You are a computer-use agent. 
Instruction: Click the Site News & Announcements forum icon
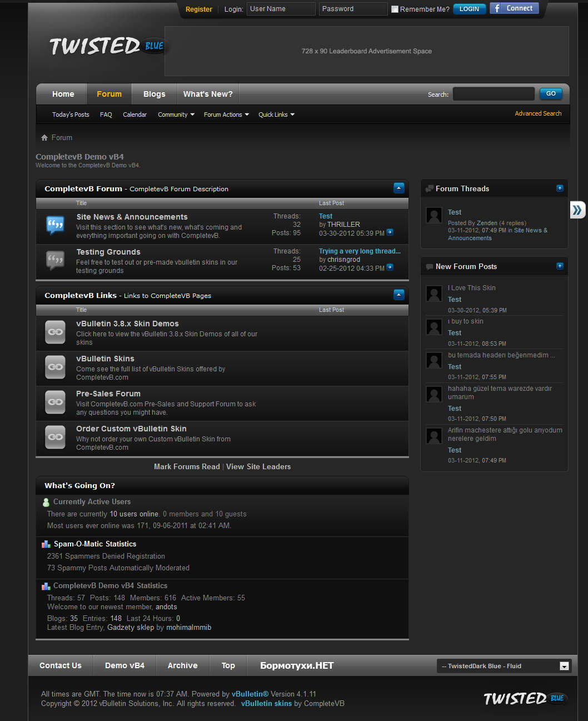point(55,225)
